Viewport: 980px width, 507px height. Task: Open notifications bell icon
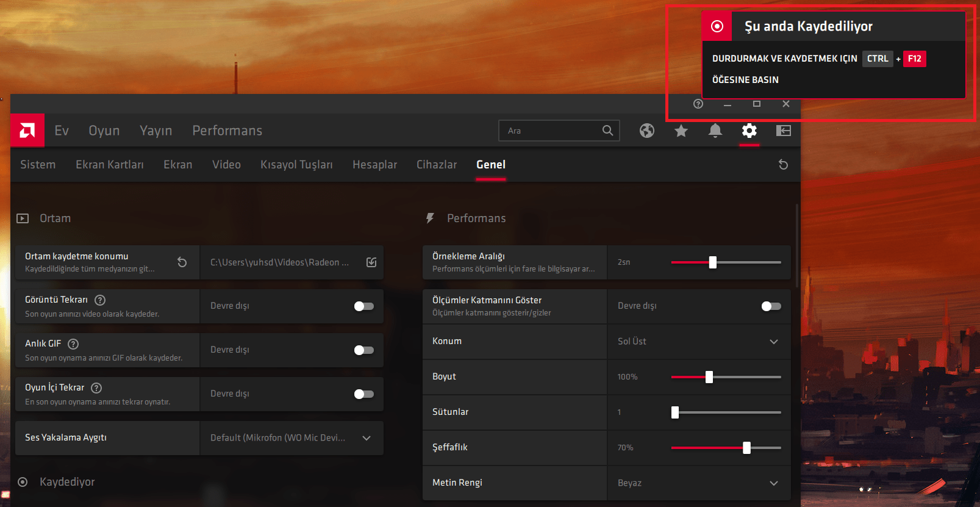click(x=715, y=131)
